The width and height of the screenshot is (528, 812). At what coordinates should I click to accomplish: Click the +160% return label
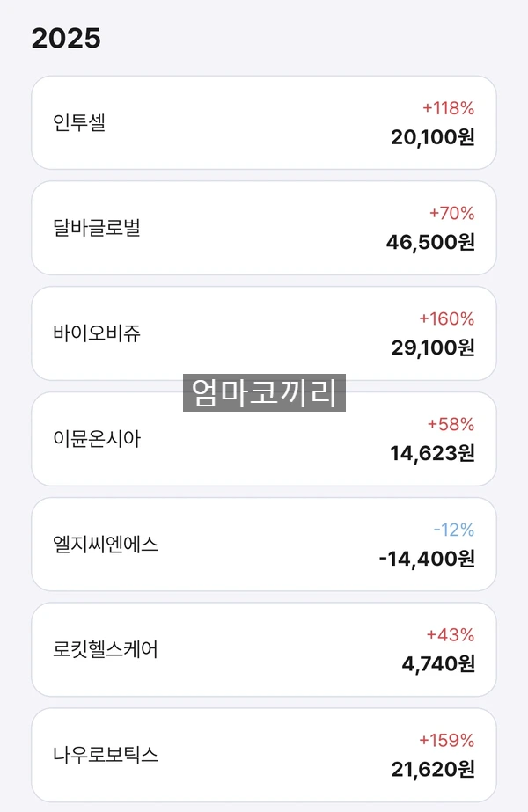pos(447,319)
